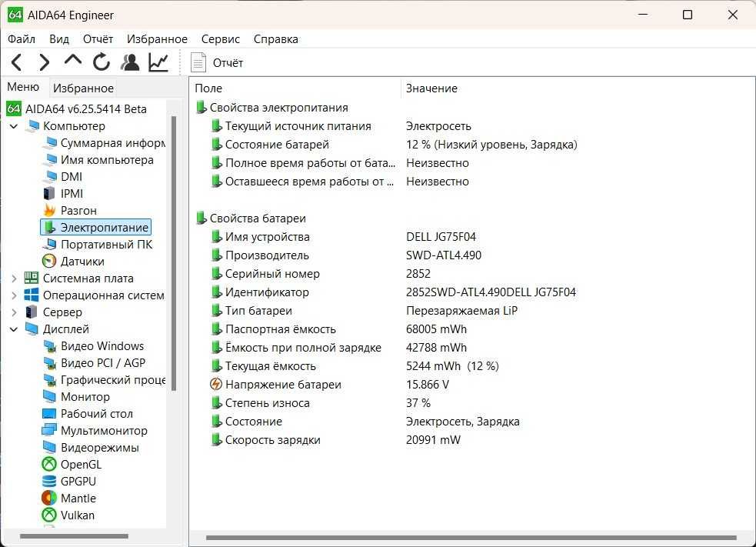
Task: Open the user profile toolbar icon
Action: (130, 63)
